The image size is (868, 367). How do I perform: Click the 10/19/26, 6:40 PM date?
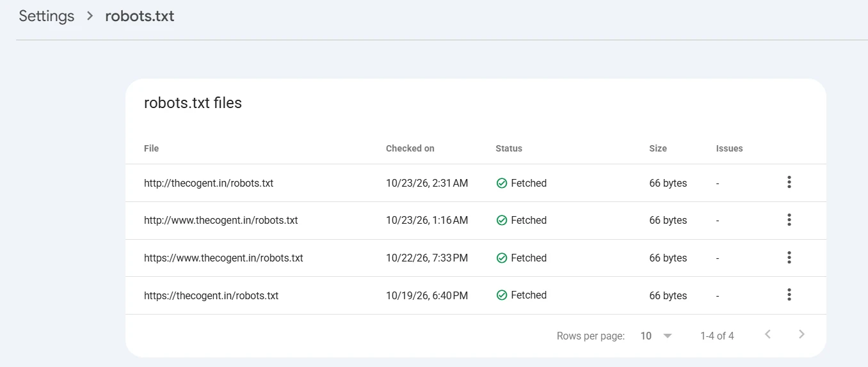(427, 295)
